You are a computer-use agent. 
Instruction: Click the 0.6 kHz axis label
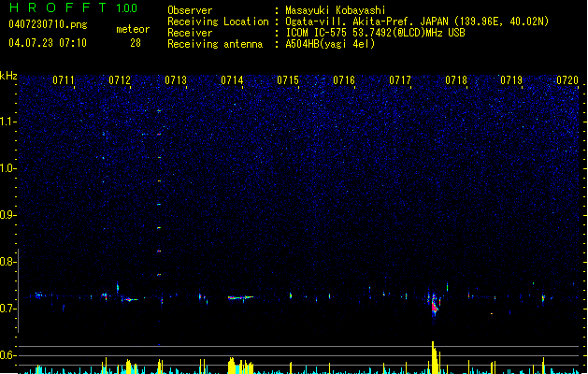[7, 355]
